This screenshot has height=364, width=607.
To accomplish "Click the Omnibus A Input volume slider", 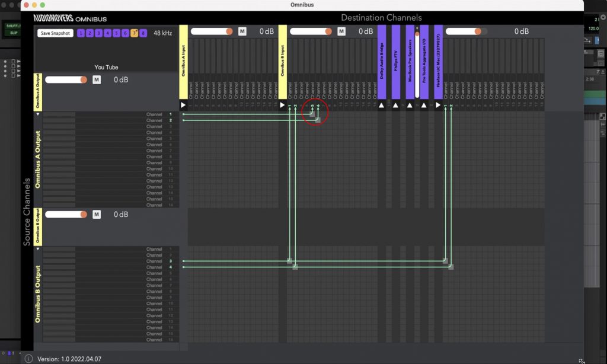I will pyautogui.click(x=212, y=31).
